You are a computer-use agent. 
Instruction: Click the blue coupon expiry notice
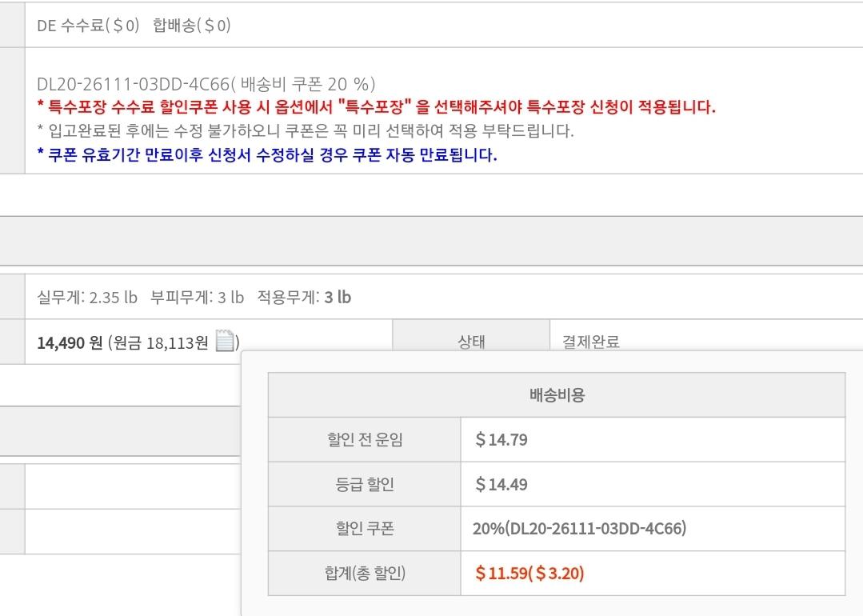(x=267, y=155)
